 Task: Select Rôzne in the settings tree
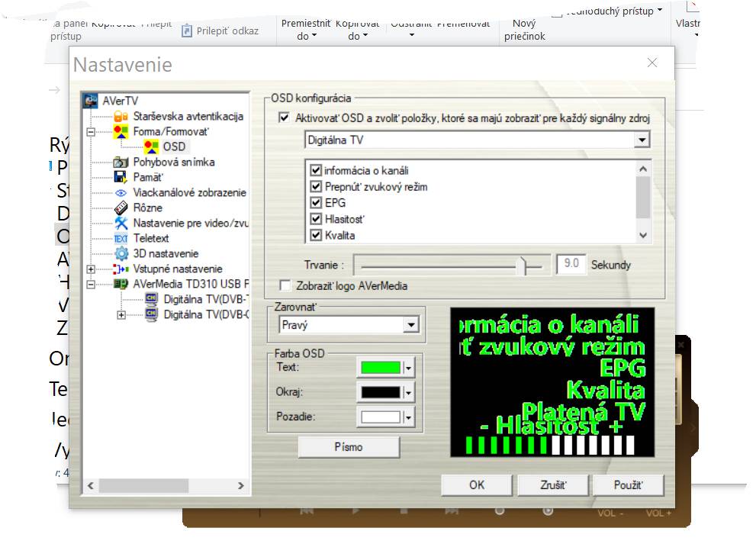click(x=147, y=208)
